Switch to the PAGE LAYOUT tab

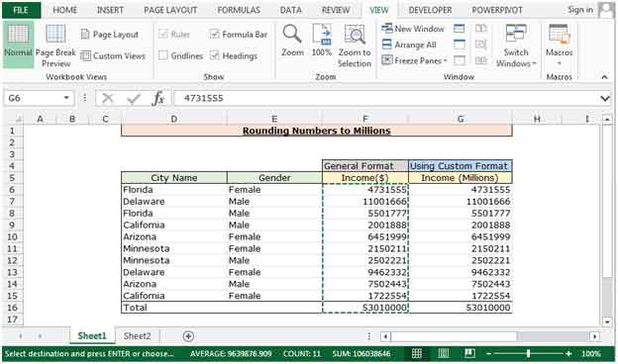(x=170, y=10)
